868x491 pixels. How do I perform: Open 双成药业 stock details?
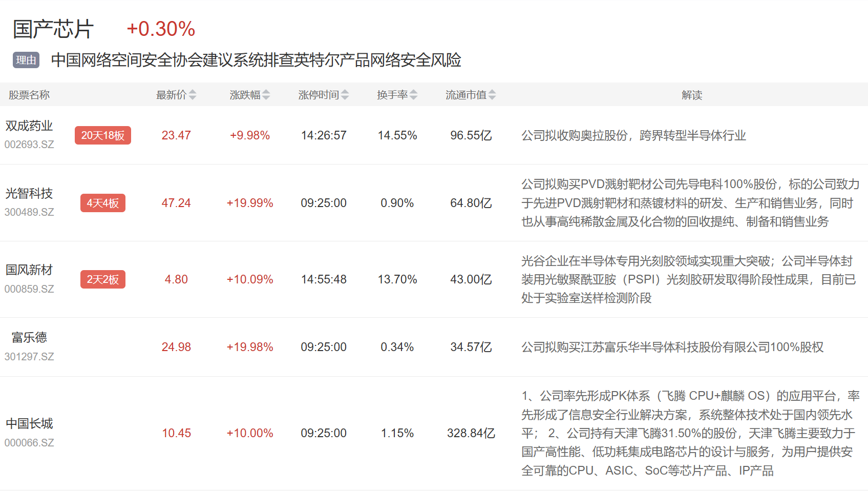(x=29, y=126)
